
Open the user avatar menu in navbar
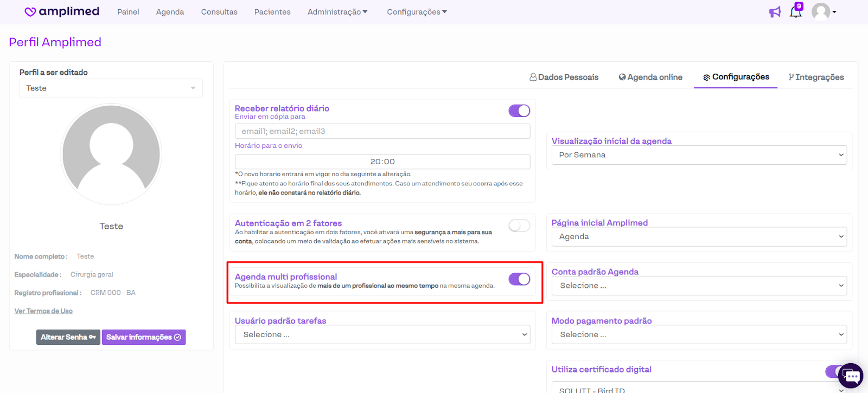point(823,11)
